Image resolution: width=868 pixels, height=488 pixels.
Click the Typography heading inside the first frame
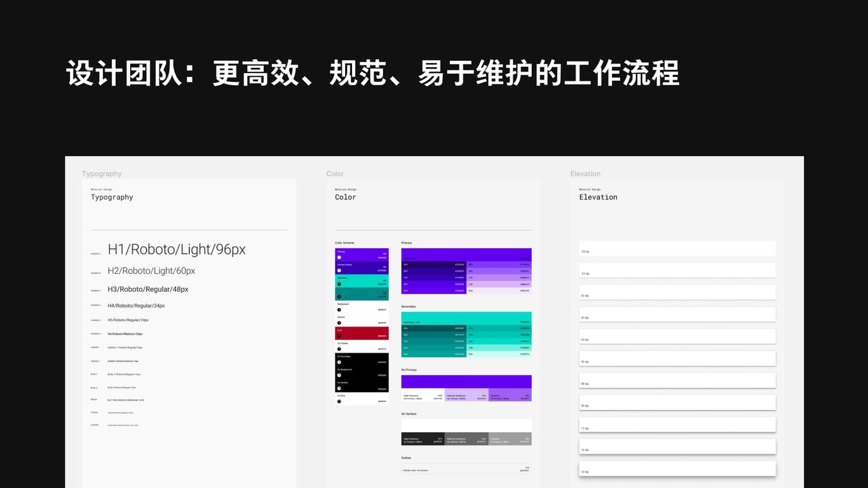[x=112, y=197]
